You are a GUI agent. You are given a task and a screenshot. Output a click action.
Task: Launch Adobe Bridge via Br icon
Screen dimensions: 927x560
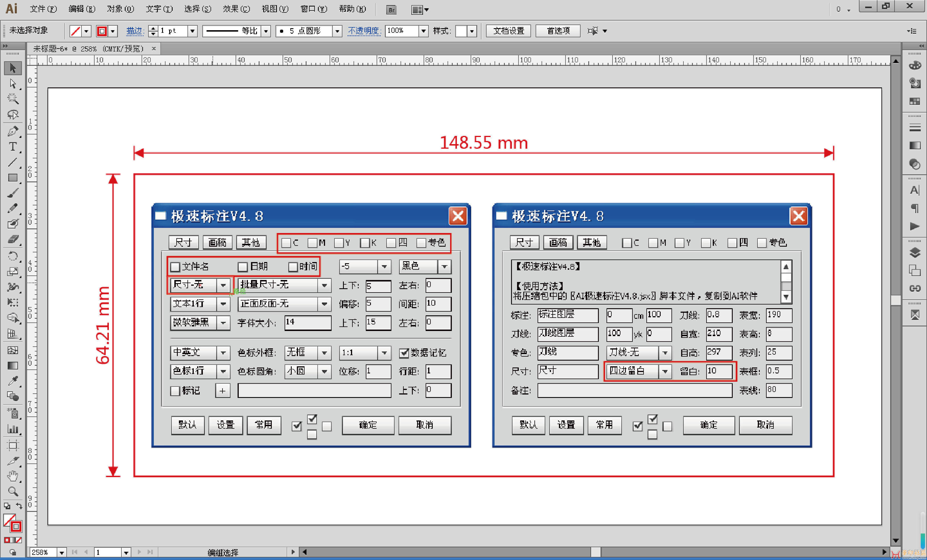pyautogui.click(x=391, y=10)
